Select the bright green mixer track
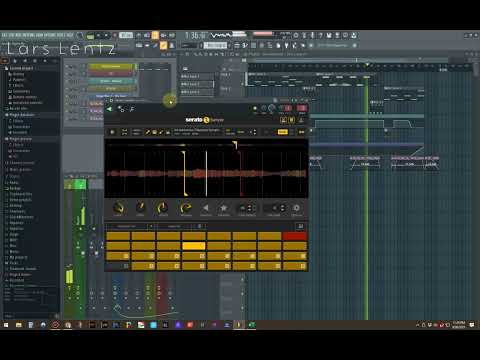 pos(80,184)
